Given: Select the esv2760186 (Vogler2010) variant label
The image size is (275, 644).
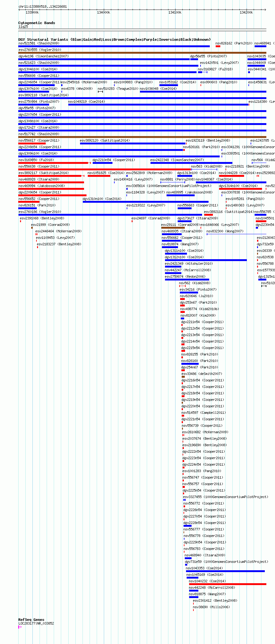Looking at the screenshot, I should pos(40,212).
